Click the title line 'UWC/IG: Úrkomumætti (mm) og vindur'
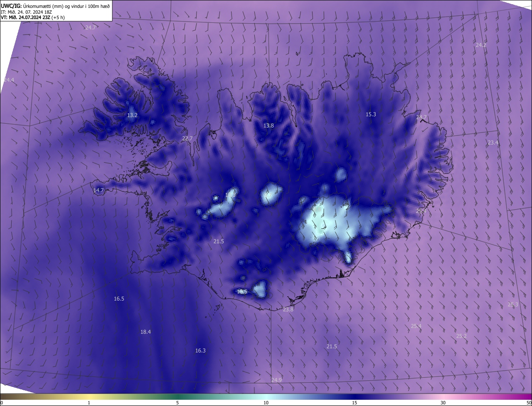532x406 pixels. 55,6
